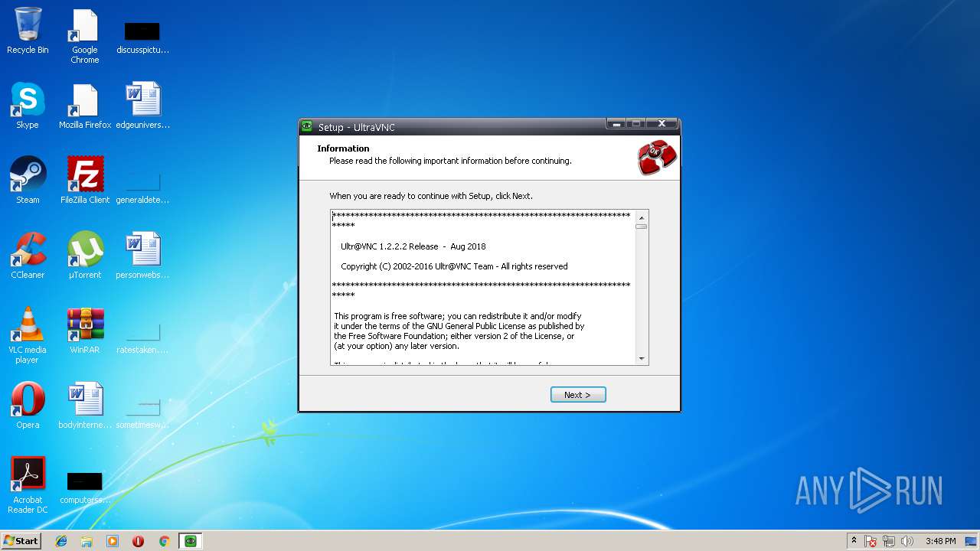Image resolution: width=980 pixels, height=551 pixels.
Task: Close the UltraVNC Setup window
Action: [661, 124]
